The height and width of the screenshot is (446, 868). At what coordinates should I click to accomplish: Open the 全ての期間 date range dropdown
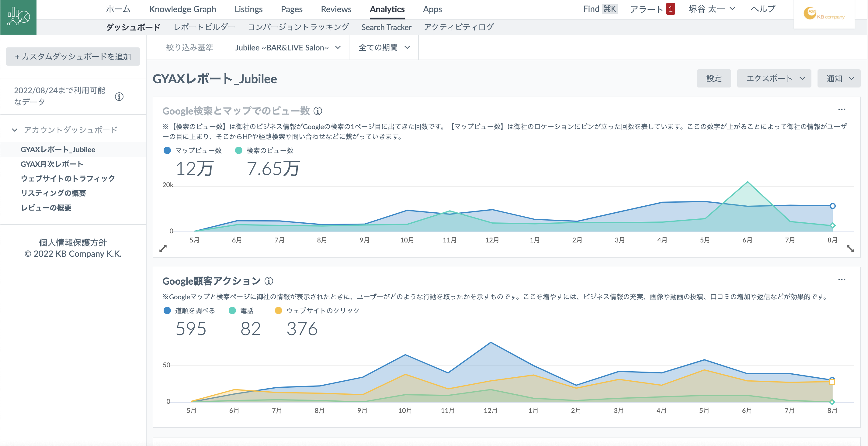(x=384, y=48)
